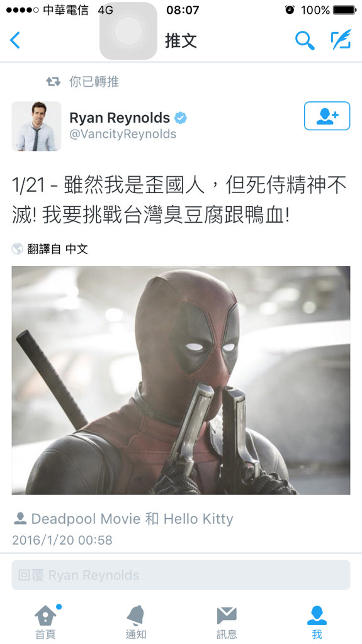
Task: Open search with the magnifier icon
Action: click(305, 40)
